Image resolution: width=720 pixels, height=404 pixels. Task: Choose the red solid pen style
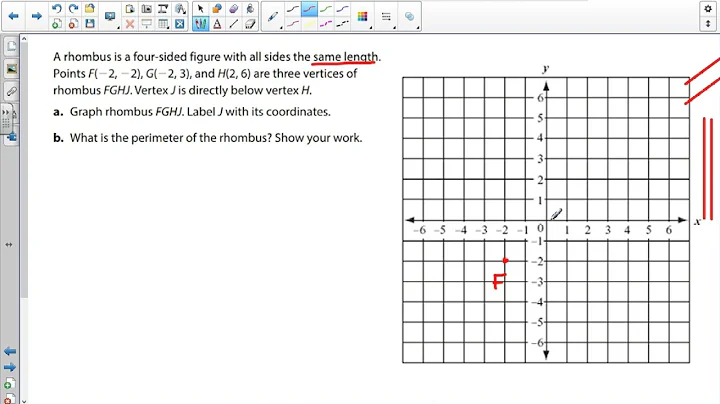point(309,9)
